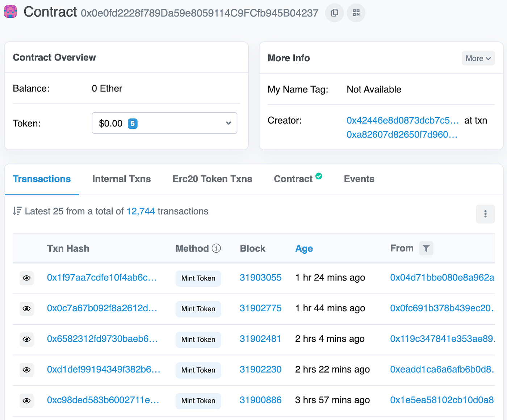Click the Contract Overview panel heading
Viewport: 507px width, 420px height.
54,58
